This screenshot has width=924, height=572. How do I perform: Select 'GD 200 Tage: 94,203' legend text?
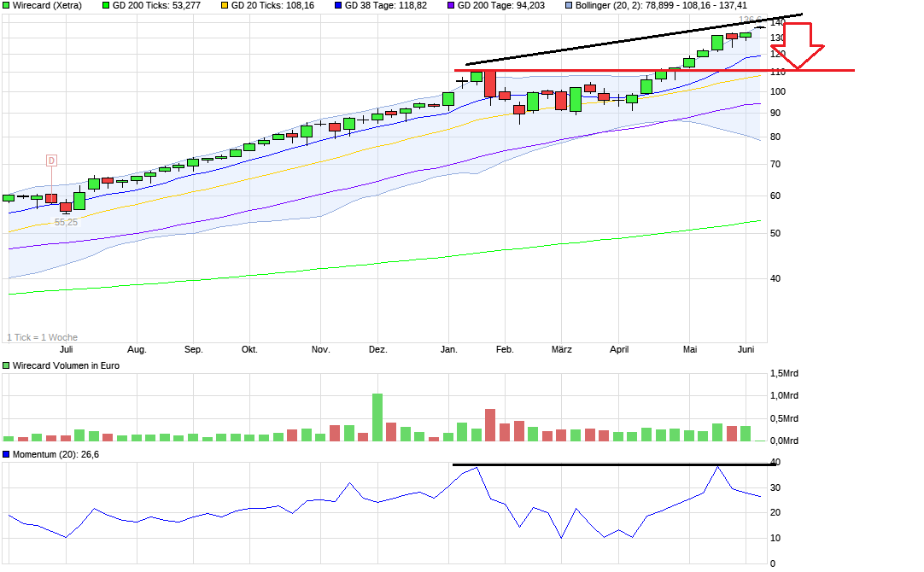[501, 5]
